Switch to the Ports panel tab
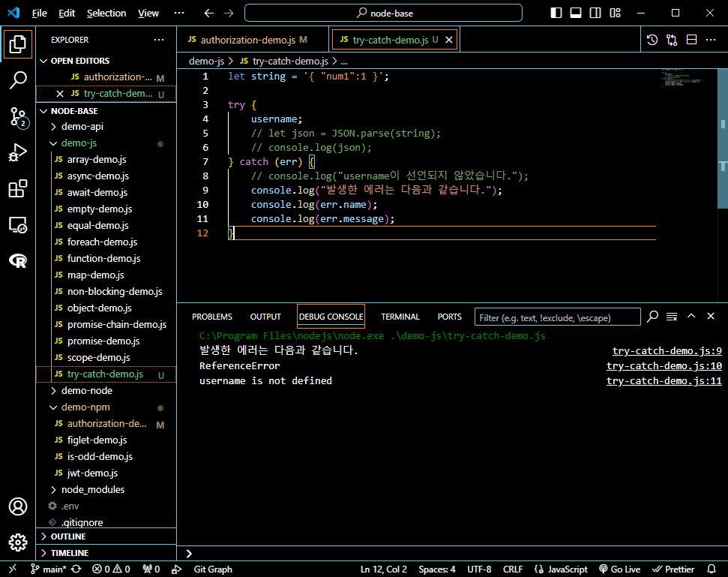This screenshot has height=577, width=728. pyautogui.click(x=449, y=317)
